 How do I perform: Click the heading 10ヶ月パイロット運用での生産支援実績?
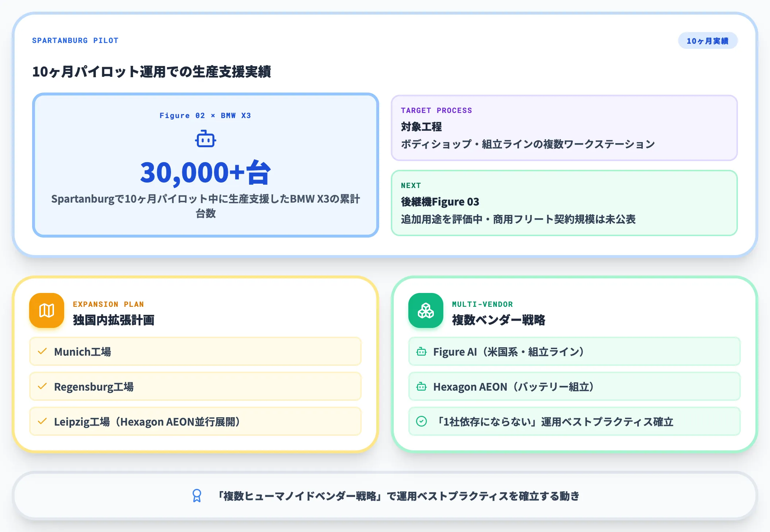coord(152,71)
